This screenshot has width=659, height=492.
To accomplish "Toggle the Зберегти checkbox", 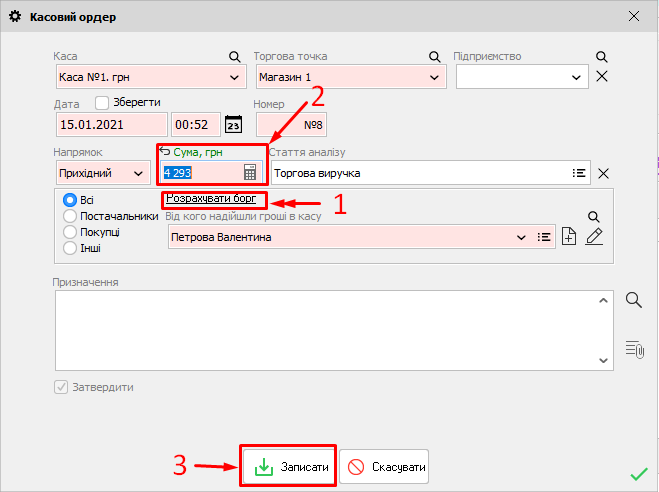I will [x=102, y=102].
